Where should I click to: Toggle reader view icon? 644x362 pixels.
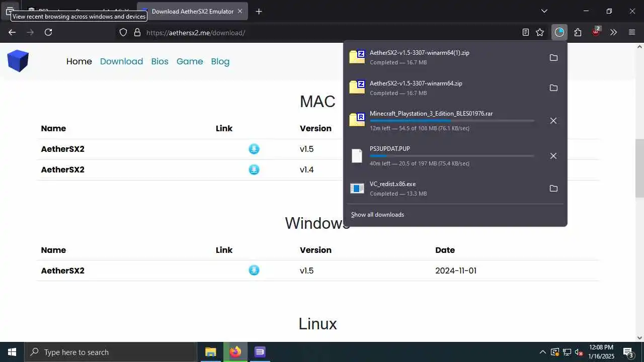point(525,32)
